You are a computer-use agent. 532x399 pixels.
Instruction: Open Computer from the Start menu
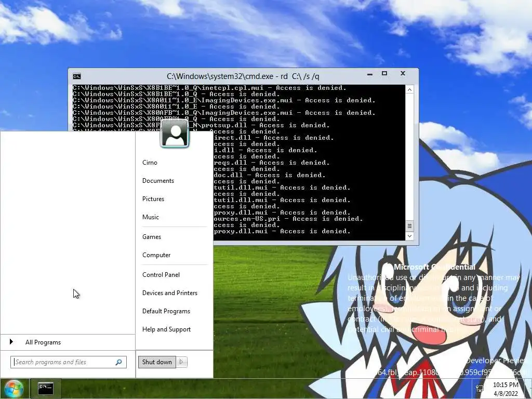pos(156,255)
